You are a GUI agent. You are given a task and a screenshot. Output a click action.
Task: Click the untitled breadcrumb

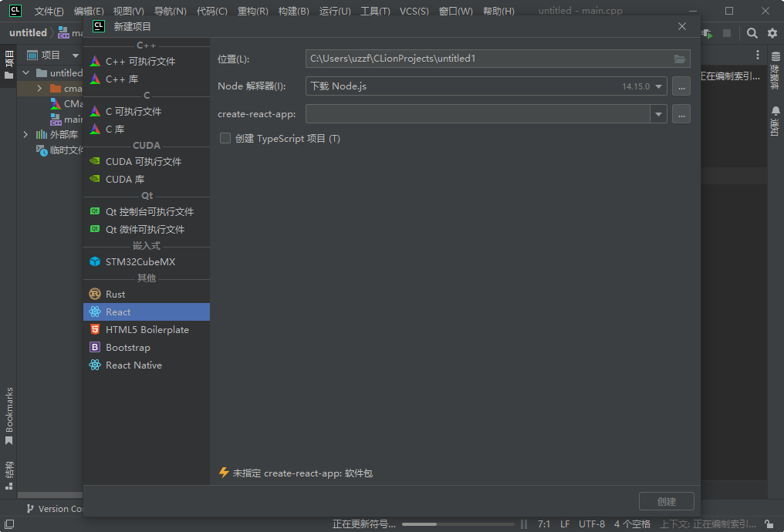pyautogui.click(x=28, y=33)
